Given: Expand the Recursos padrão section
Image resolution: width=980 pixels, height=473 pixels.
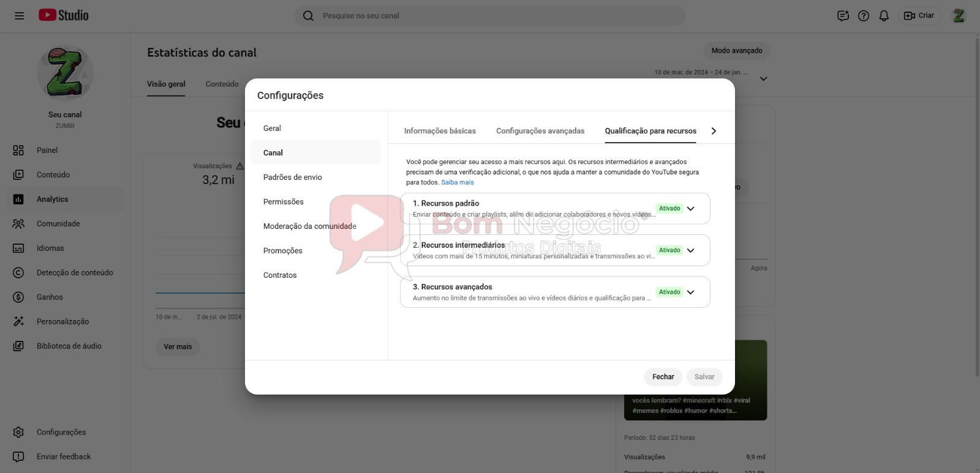Looking at the screenshot, I should (690, 209).
